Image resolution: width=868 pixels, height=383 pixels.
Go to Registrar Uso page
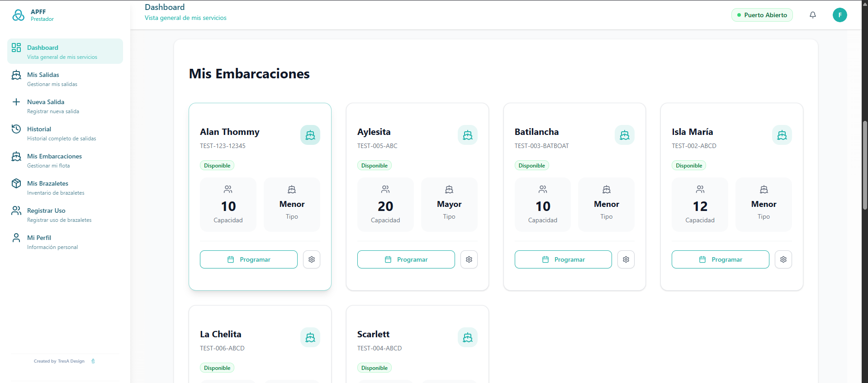65,214
